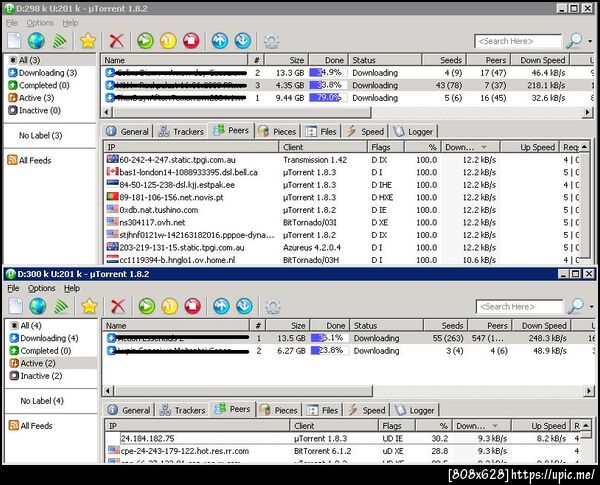Open Logger tab in bottom window
This screenshot has width=600, height=485.
414,410
